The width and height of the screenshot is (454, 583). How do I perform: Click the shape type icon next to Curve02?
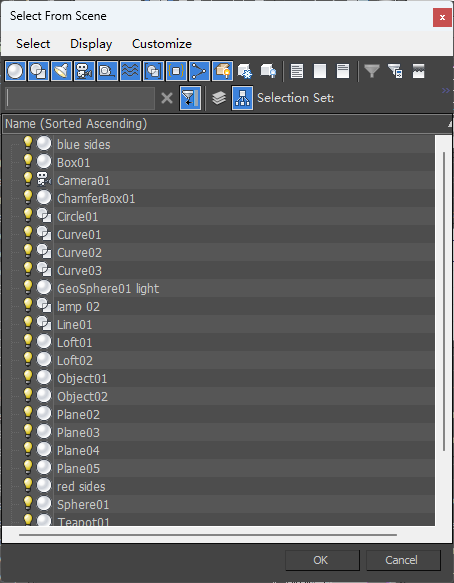tap(44, 252)
